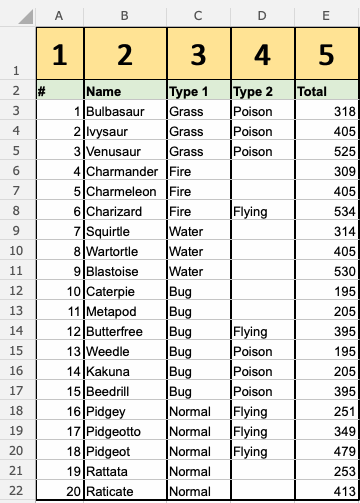Select column B header
This screenshot has width=360, height=503.
tap(125, 15)
